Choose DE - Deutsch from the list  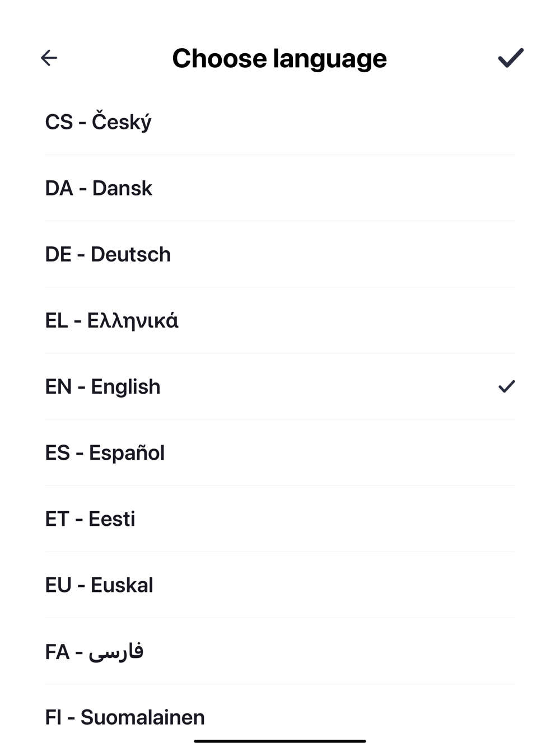pos(280,254)
